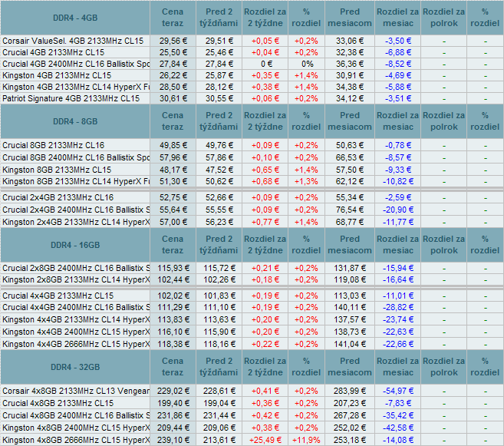504x446 pixels.
Task: Select the +1,3% difference cell
Action: pos(306,181)
